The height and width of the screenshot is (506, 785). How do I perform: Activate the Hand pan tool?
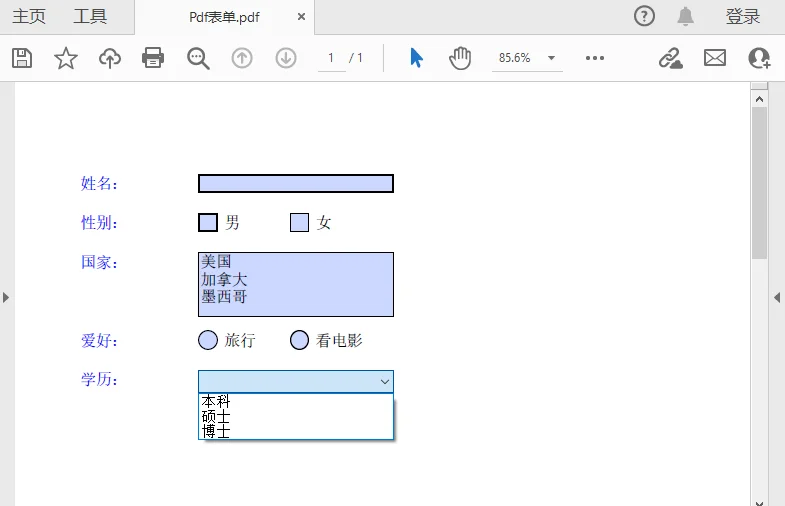(x=460, y=58)
